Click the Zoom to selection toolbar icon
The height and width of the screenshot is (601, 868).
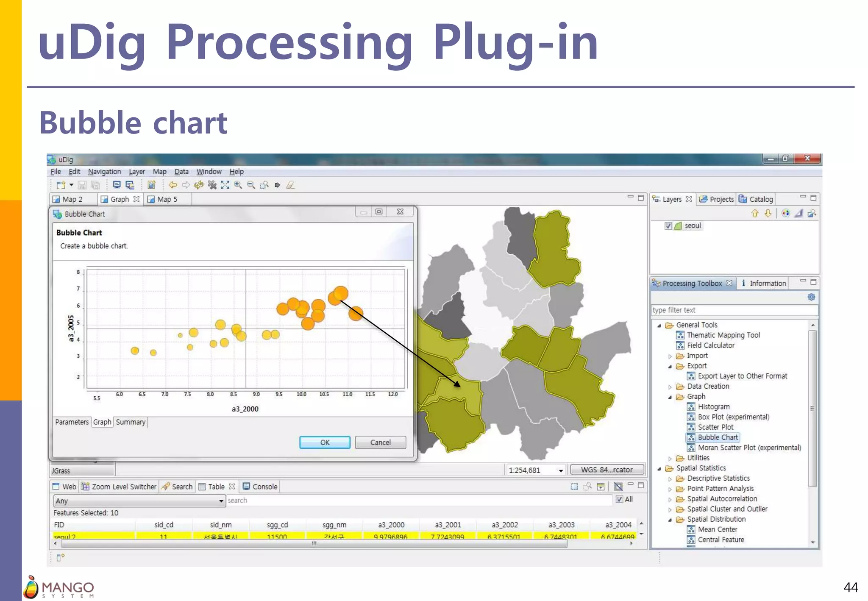click(x=264, y=185)
